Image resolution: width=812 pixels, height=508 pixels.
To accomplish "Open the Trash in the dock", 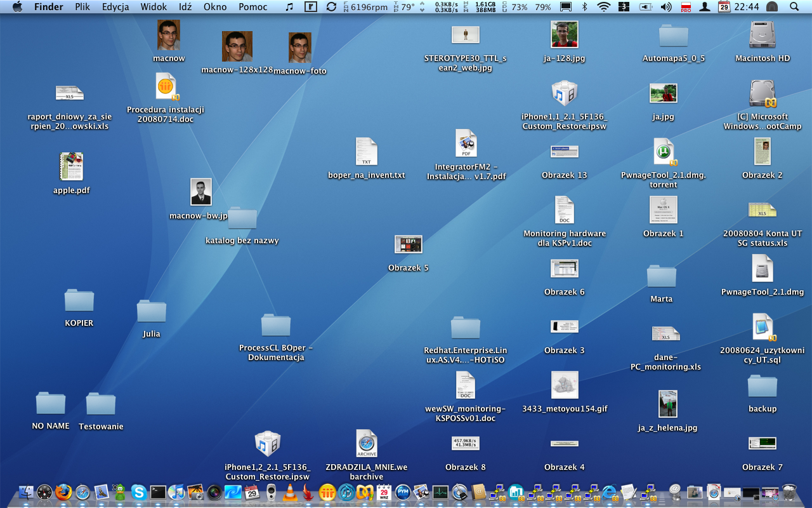I will (x=789, y=492).
